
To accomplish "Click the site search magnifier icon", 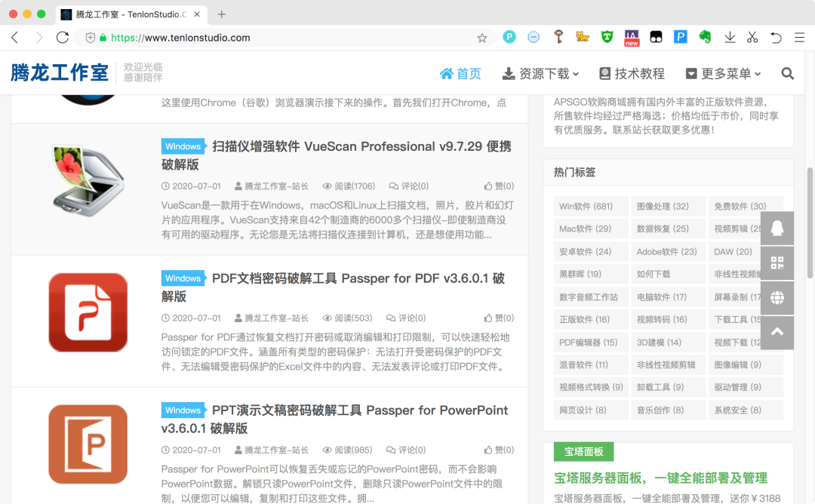I will [x=787, y=74].
